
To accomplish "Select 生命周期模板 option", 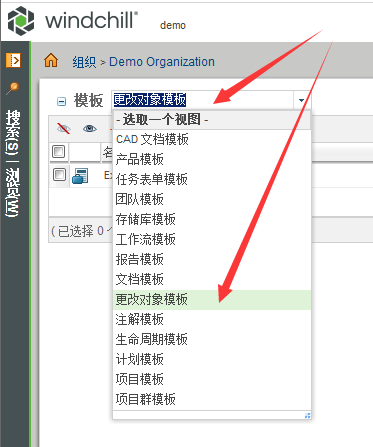I will (212, 339).
